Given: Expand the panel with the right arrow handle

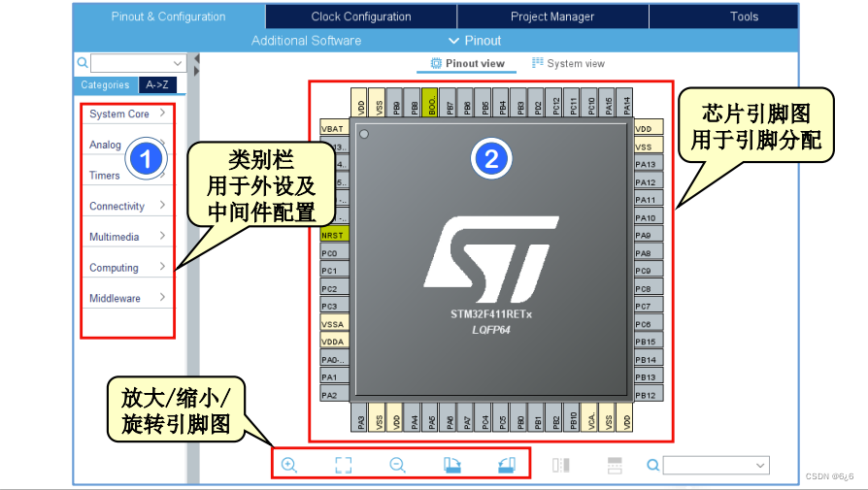Looking at the screenshot, I should point(196,71).
